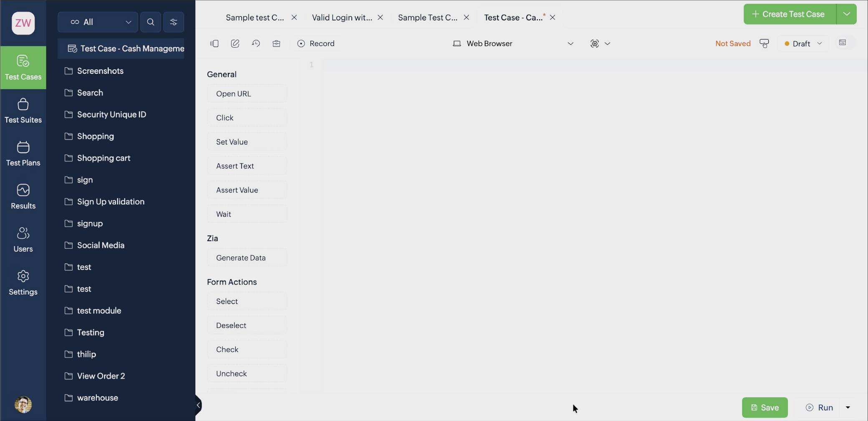The width and height of the screenshot is (868, 421).
Task: Open the Test Suites sidebar section
Action: point(23,111)
